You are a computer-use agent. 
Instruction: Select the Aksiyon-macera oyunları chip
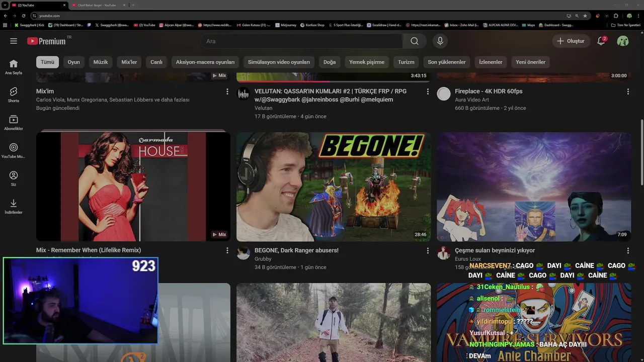(x=205, y=62)
